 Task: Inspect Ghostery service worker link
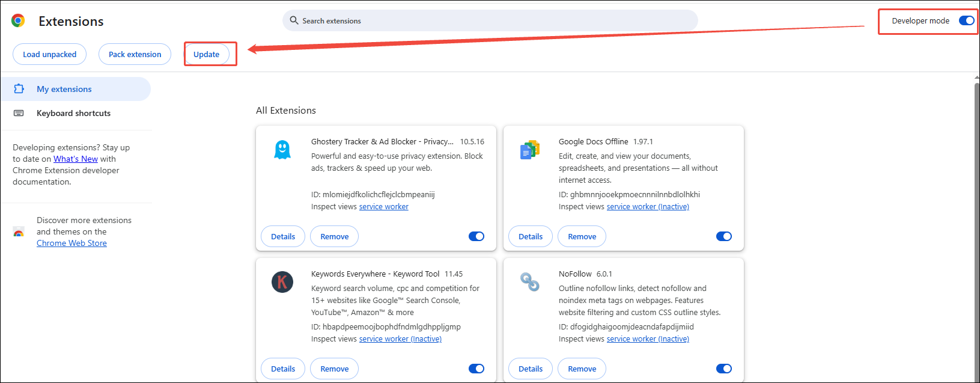click(x=383, y=206)
